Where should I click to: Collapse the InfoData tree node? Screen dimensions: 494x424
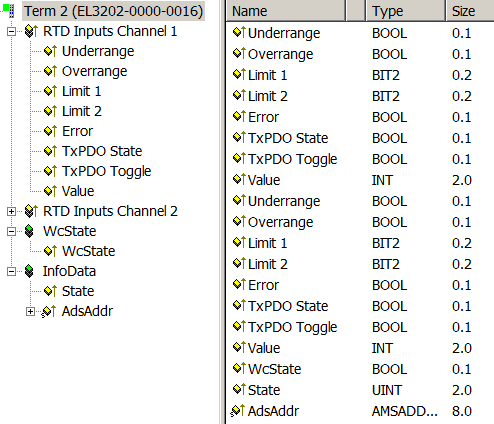coord(11,271)
